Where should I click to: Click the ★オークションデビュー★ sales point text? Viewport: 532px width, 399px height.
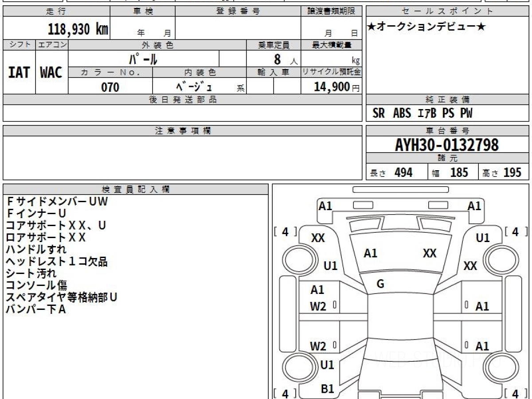point(427,27)
